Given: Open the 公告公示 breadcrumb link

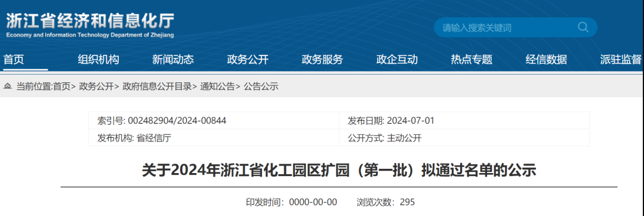Looking at the screenshot, I should pyautogui.click(x=261, y=87).
